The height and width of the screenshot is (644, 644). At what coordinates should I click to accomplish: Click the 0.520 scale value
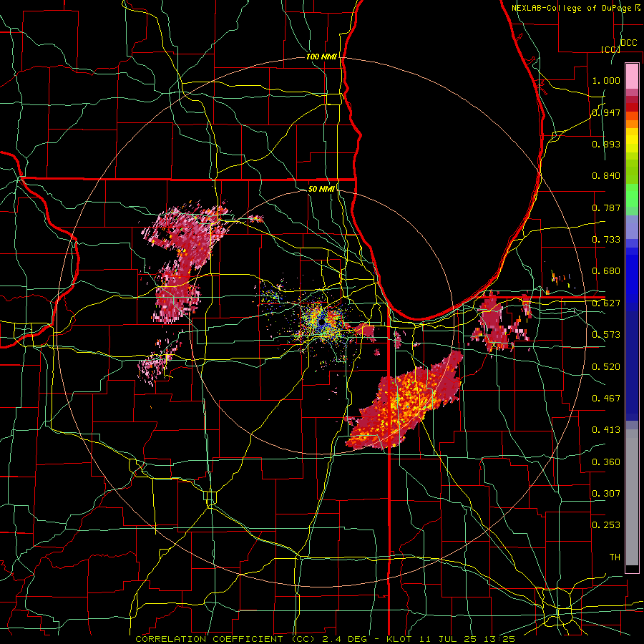click(606, 367)
